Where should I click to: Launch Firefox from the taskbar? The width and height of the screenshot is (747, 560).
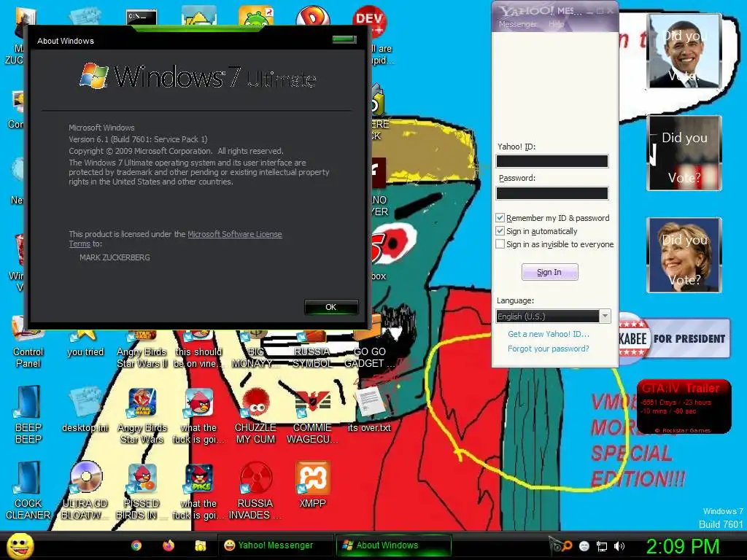point(169,545)
